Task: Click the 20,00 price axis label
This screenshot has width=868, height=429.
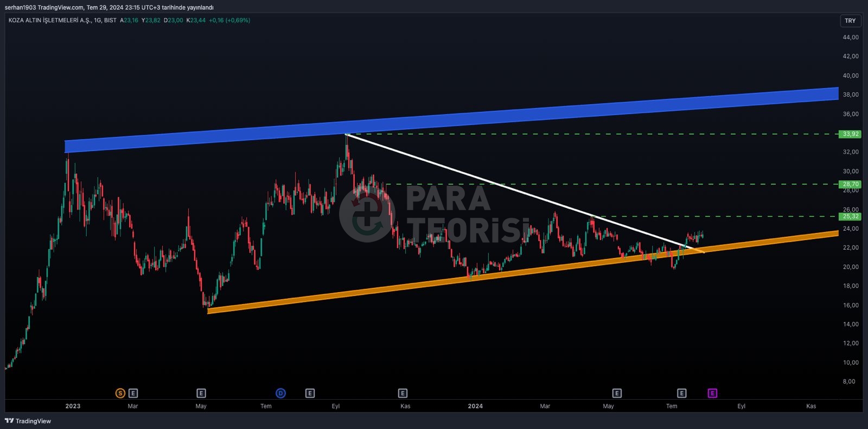Action: [851, 267]
